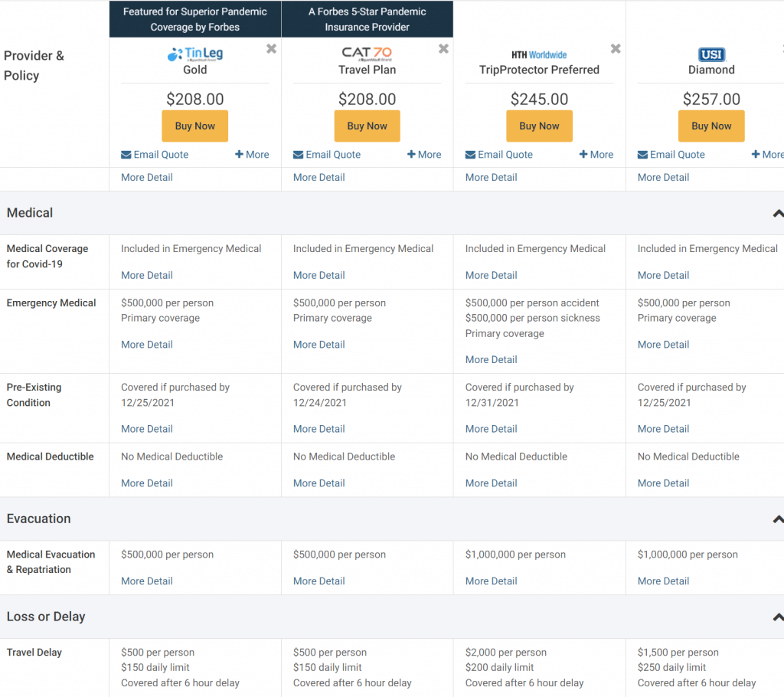The height and width of the screenshot is (697, 784).
Task: Click 'Medical Evacuation & Repatriation' row label
Action: tap(51, 562)
